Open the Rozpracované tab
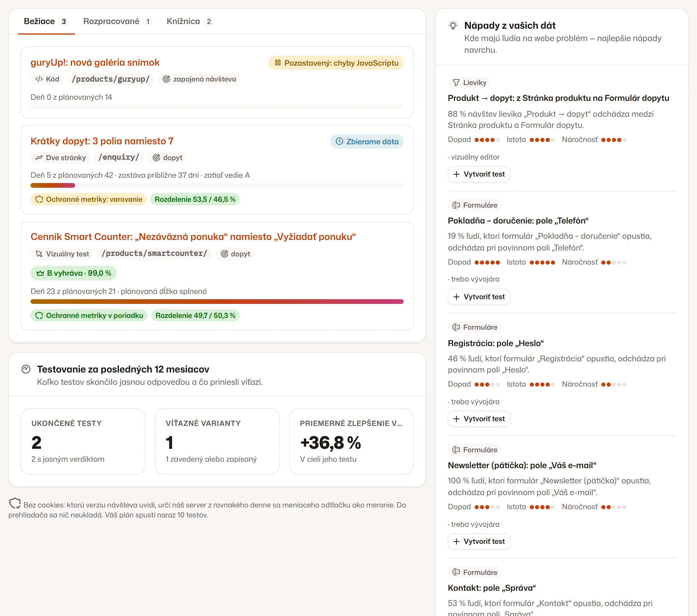 [117, 21]
